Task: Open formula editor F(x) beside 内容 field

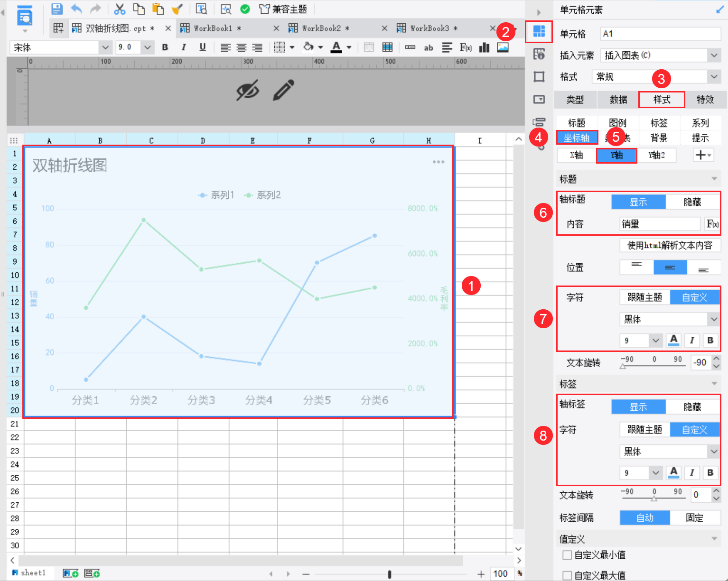Action: pyautogui.click(x=712, y=224)
